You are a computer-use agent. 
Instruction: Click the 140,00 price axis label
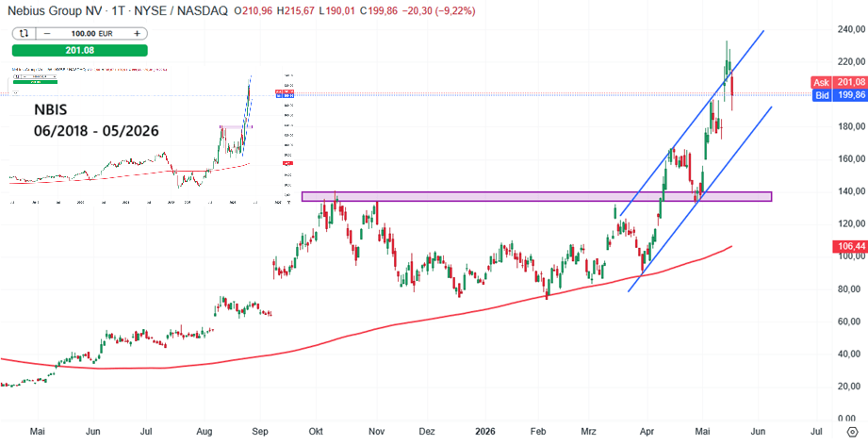point(850,191)
